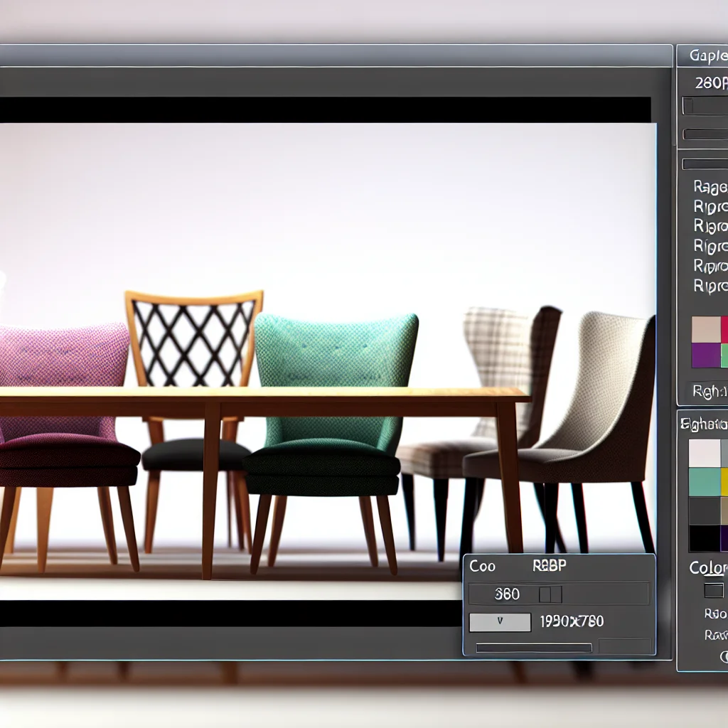
Task: Click the second field below 280P
Action: pyautogui.click(x=704, y=134)
